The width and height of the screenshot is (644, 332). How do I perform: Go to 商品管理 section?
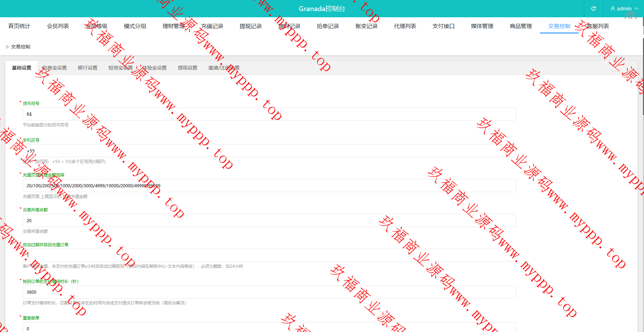click(x=521, y=26)
